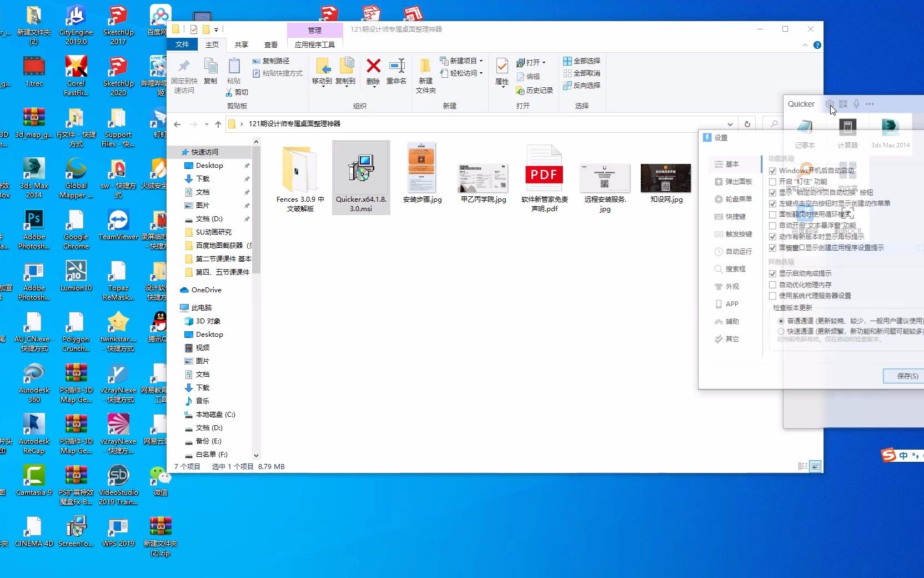Expand the 新建项目 dropdown in ribbon

[481, 61]
